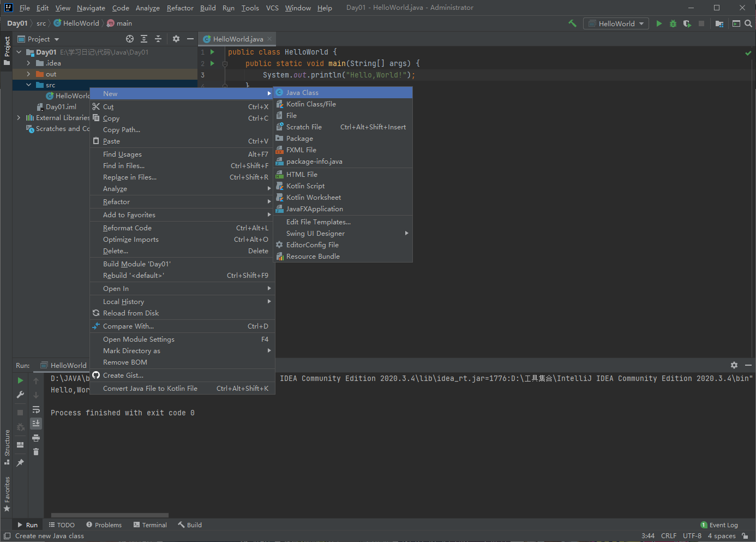Click the Build Project hammer icon
Viewport: 756px width, 542px height.
coord(572,23)
